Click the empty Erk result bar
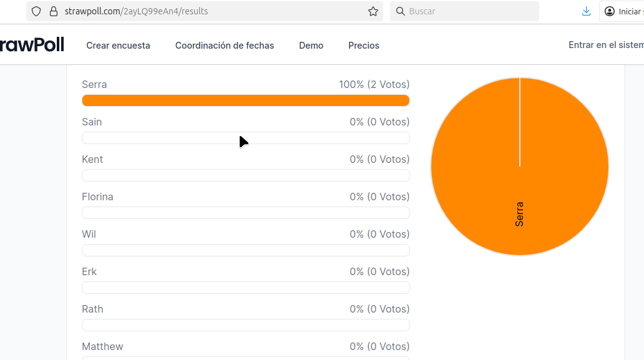644x360 pixels. (246, 288)
